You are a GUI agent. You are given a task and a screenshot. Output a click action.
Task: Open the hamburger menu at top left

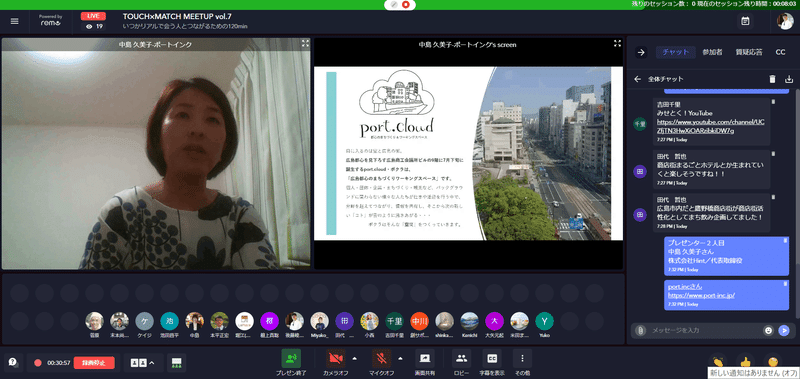click(14, 21)
